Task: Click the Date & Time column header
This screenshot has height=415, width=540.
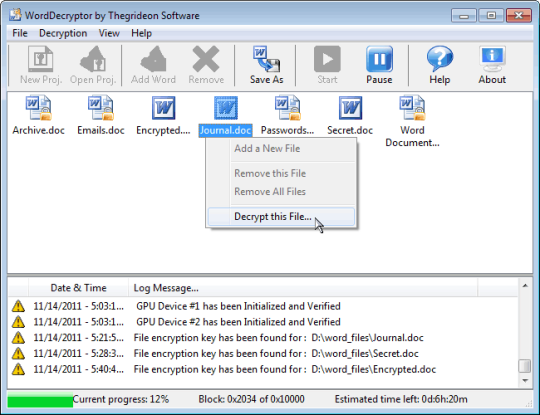Action: tap(78, 288)
